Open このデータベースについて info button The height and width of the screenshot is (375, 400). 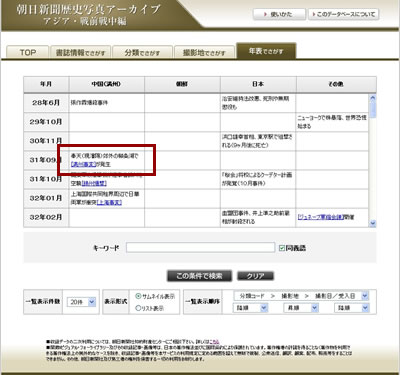click(343, 14)
